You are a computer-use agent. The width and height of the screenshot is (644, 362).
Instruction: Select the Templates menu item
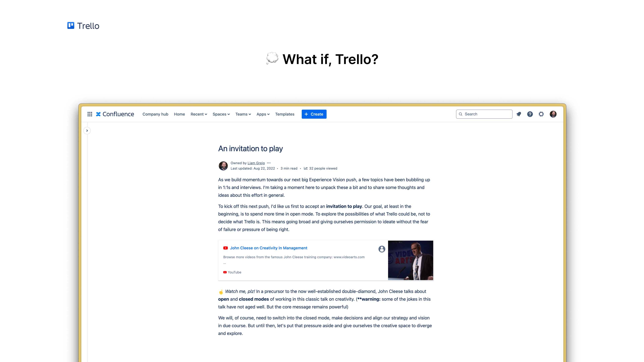pos(285,114)
